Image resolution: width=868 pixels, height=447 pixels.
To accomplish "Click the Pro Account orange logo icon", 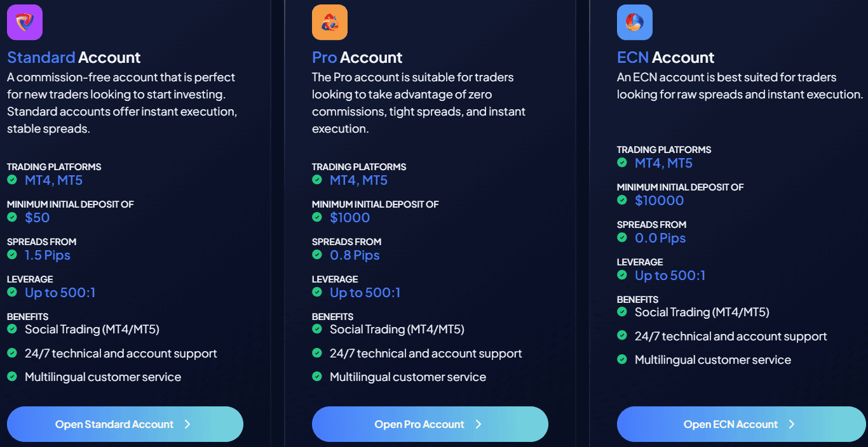I will (x=329, y=22).
